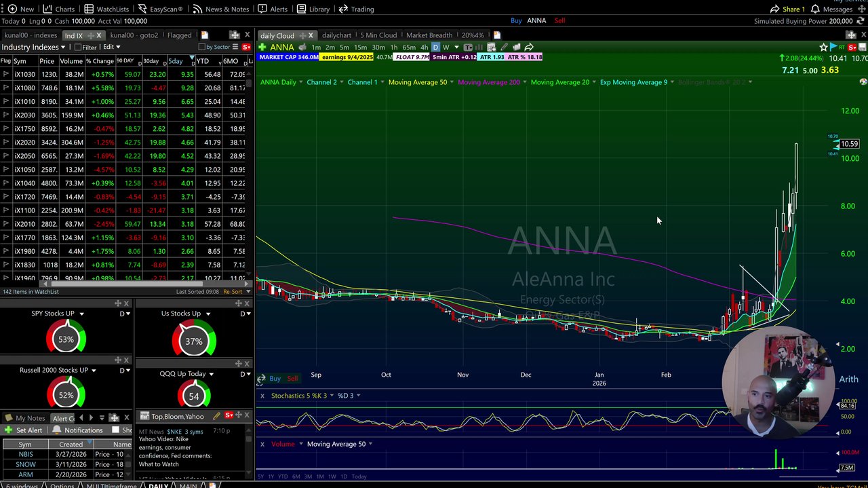Open Notifications bell in alerts panel
The height and width of the screenshot is (488, 868).
click(x=78, y=430)
